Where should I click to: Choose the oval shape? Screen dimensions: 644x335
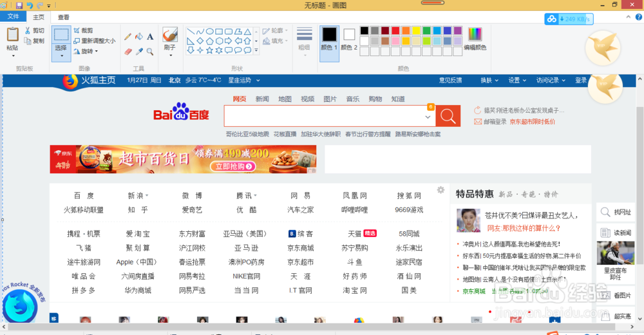pos(209,32)
